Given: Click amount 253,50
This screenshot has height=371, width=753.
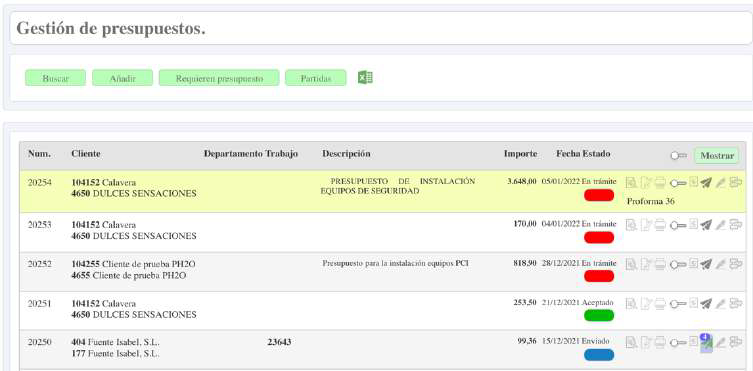Looking at the screenshot, I should [525, 303].
